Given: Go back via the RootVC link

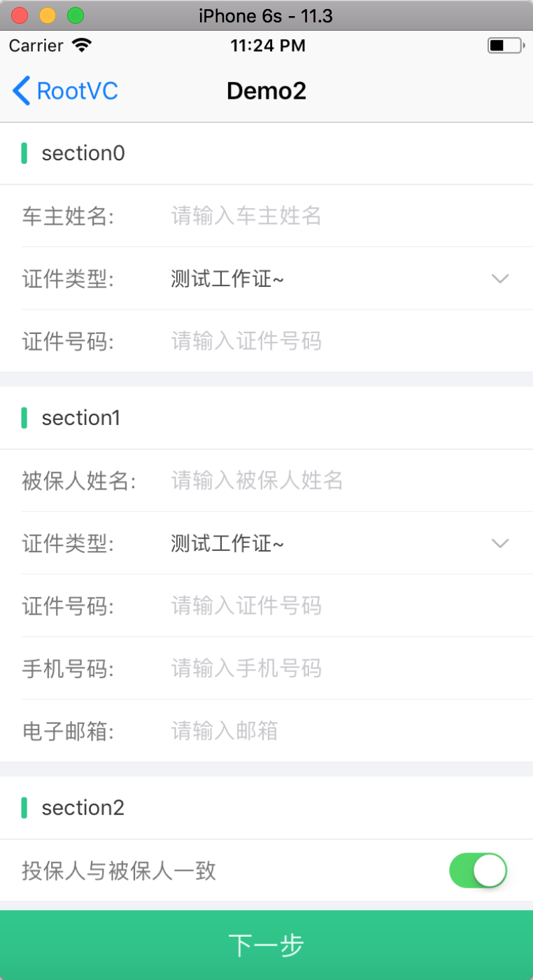Looking at the screenshot, I should (x=77, y=91).
